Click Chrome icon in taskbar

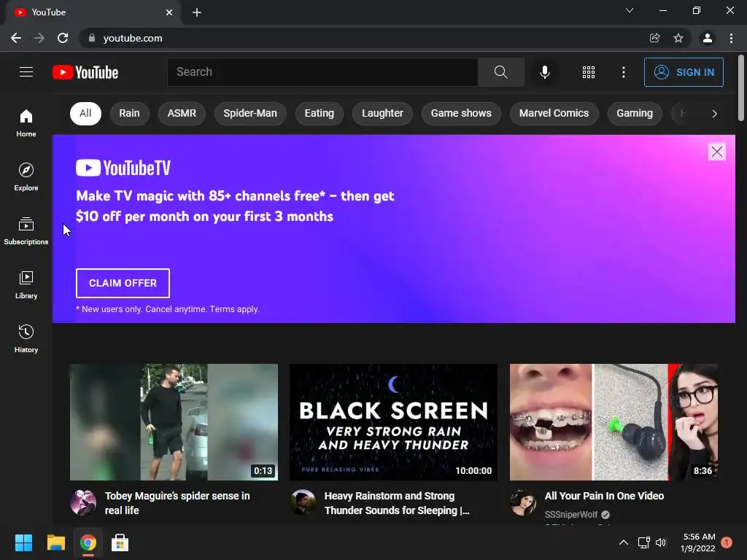tap(88, 542)
